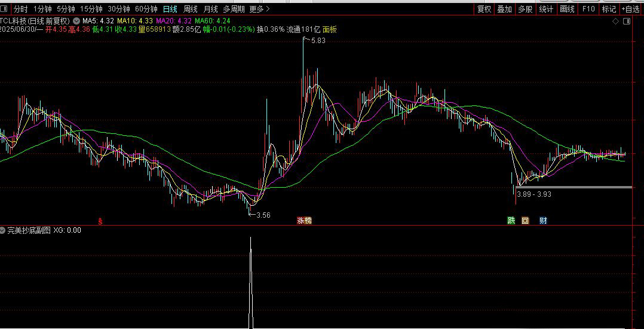This screenshot has height=329, width=644.
Task: Click the TCL科技(日线.前复权) title
Action: [35, 20]
